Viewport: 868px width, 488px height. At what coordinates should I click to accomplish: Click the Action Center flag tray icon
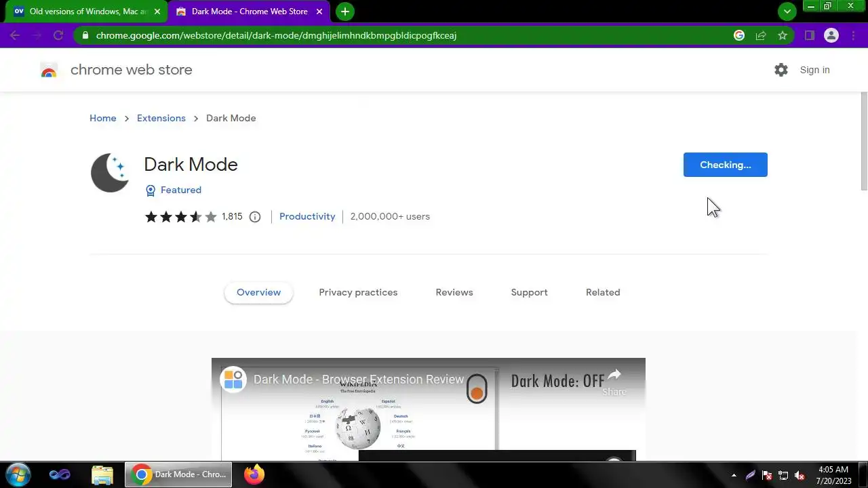tap(767, 475)
